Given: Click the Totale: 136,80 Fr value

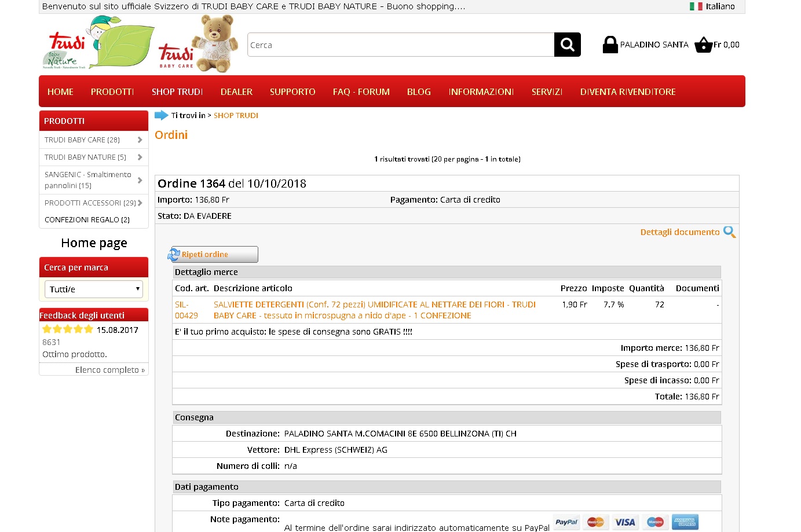Looking at the screenshot, I should (x=687, y=397).
